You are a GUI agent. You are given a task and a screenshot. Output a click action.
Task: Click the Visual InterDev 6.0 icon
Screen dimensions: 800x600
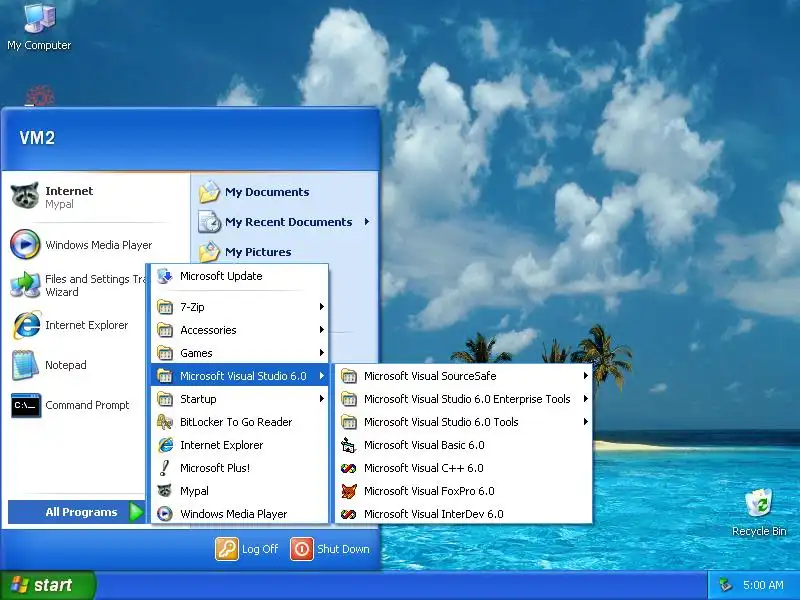click(x=348, y=514)
